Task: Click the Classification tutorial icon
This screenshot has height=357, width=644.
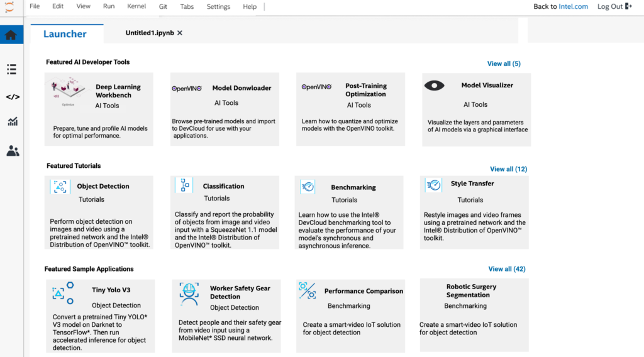Action: [x=184, y=185]
